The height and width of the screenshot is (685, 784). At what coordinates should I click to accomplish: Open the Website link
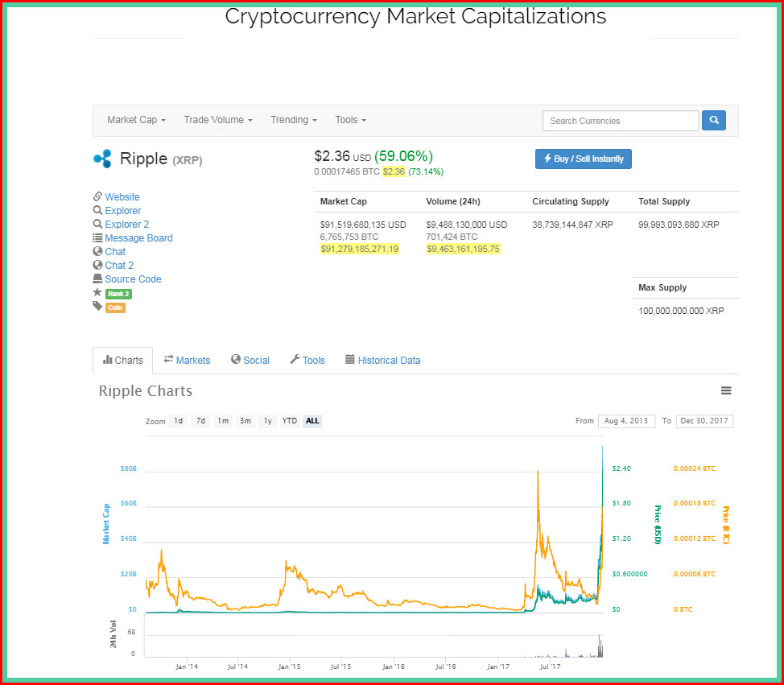[x=122, y=196]
